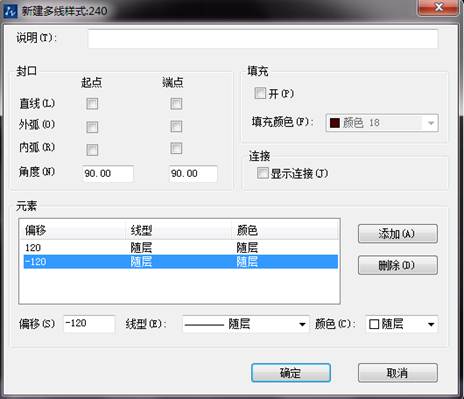Tick 内弧 checkbox for 端点

pyautogui.click(x=176, y=148)
